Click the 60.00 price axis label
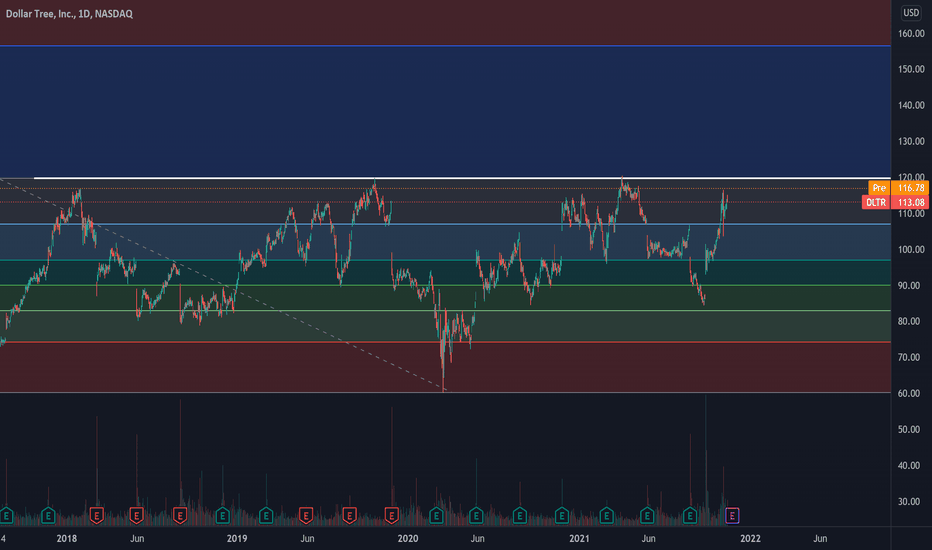Screen dimensions: 932x550 pyautogui.click(x=909, y=394)
